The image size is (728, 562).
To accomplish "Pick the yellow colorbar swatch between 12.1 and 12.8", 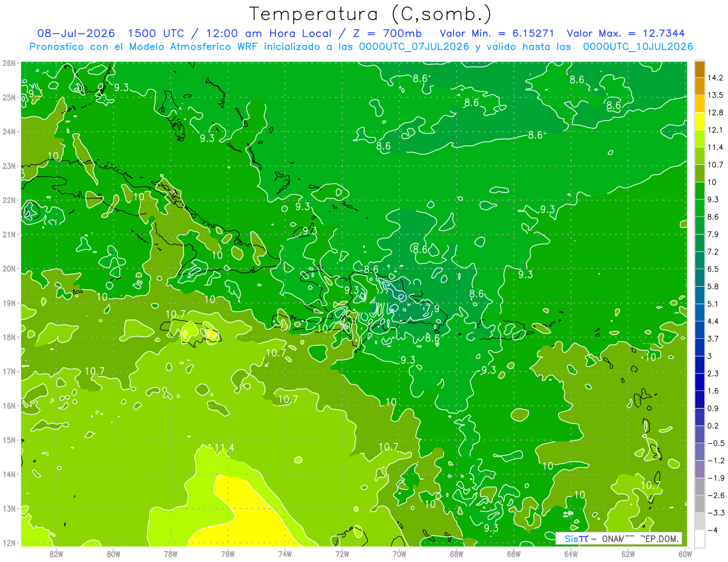I will coord(699,120).
